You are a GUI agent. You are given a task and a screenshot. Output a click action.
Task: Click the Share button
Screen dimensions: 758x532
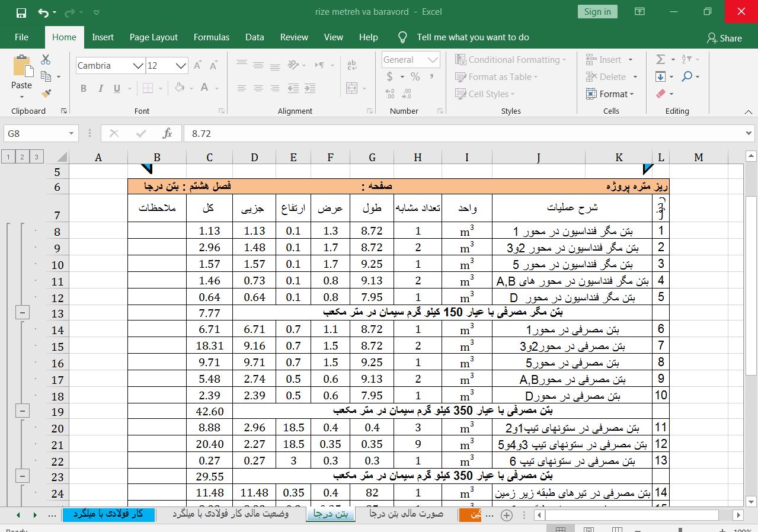[724, 38]
